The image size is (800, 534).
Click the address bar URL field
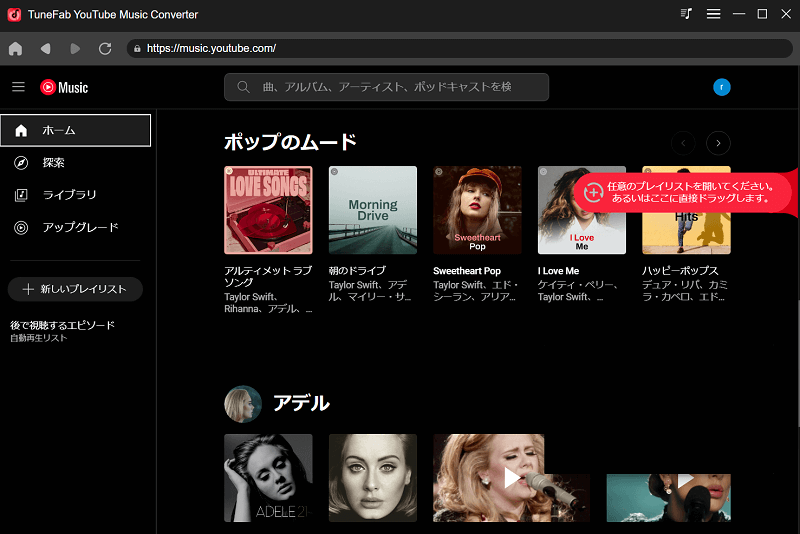460,48
